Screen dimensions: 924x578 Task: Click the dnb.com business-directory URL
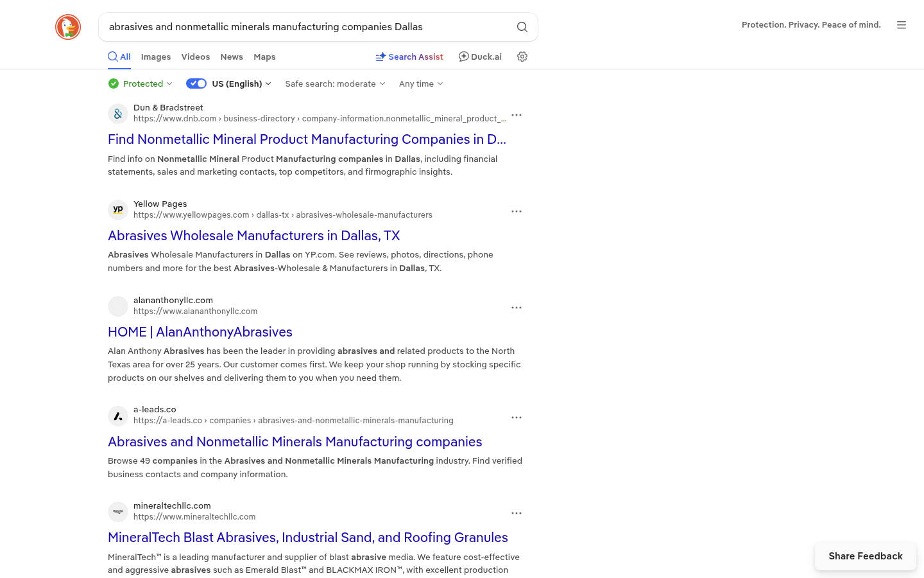coord(320,118)
